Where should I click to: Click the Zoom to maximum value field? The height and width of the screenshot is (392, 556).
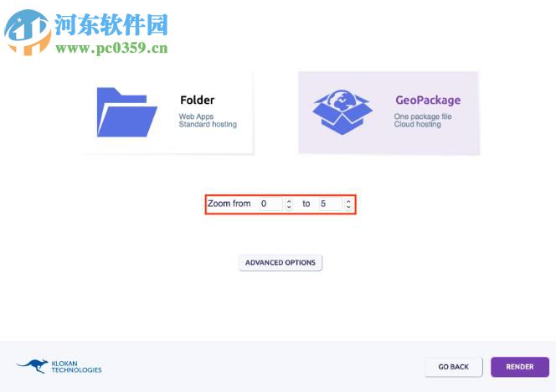point(331,204)
